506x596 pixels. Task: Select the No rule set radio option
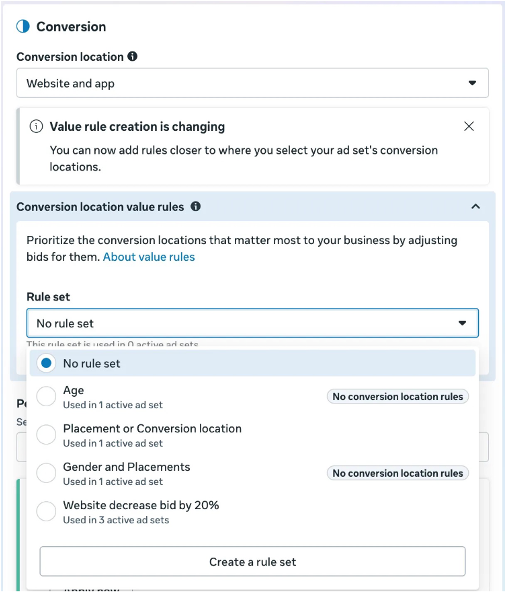(x=46, y=363)
